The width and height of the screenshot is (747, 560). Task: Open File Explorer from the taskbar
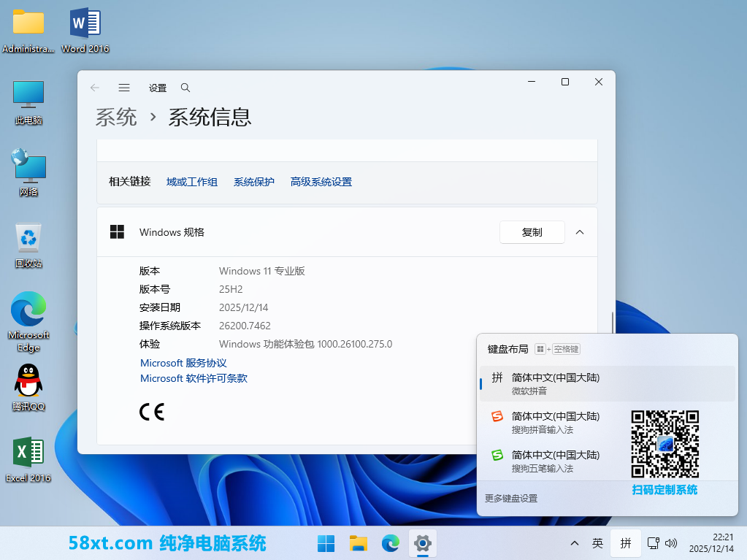click(358, 543)
